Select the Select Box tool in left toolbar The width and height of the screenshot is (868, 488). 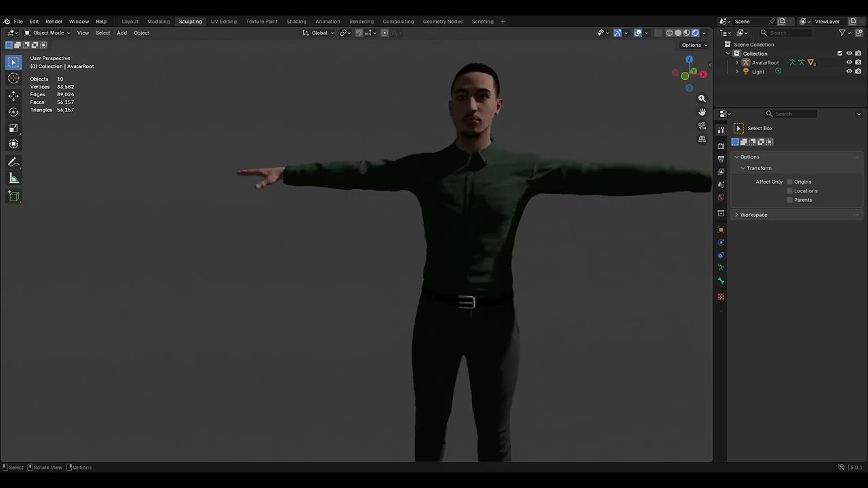click(x=14, y=62)
